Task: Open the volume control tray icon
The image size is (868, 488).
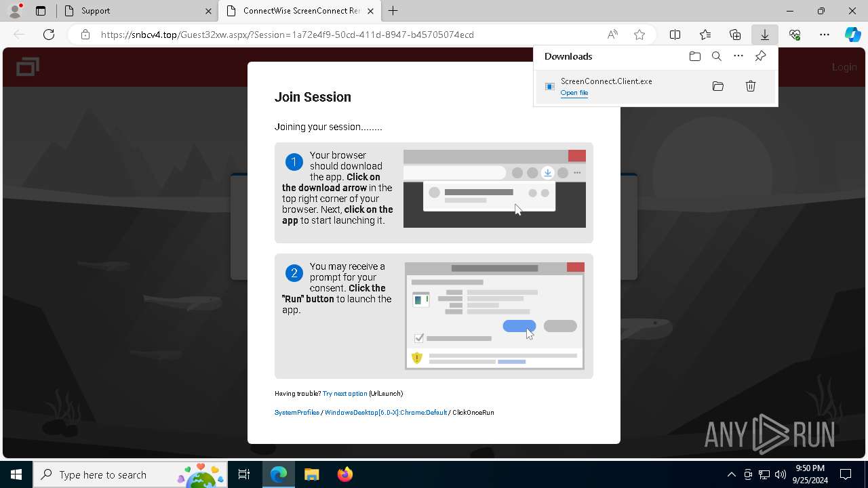Action: tap(780, 474)
